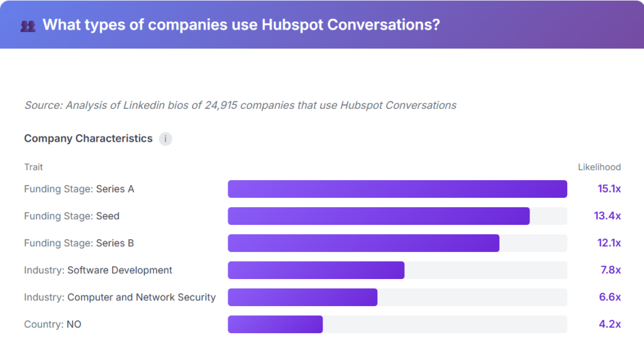This screenshot has height=347, width=644.
Task: Click the Likelihood column header
Action: point(599,167)
